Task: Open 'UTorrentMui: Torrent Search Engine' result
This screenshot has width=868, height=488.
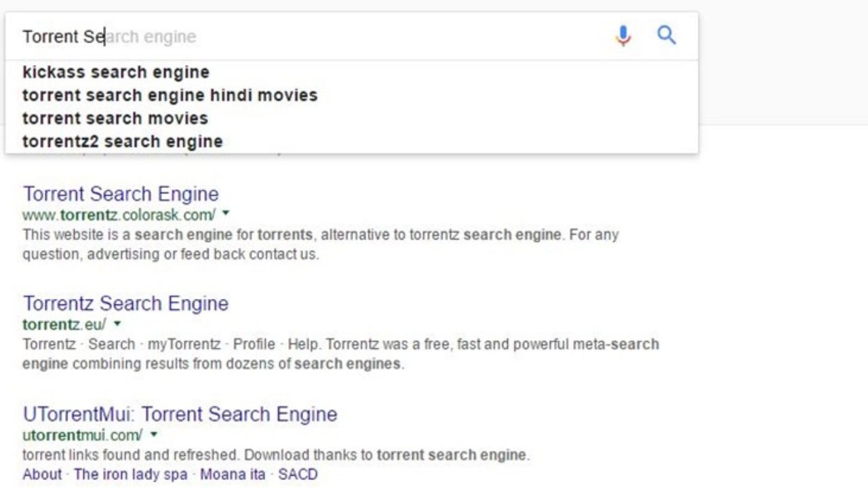Action: (180, 414)
